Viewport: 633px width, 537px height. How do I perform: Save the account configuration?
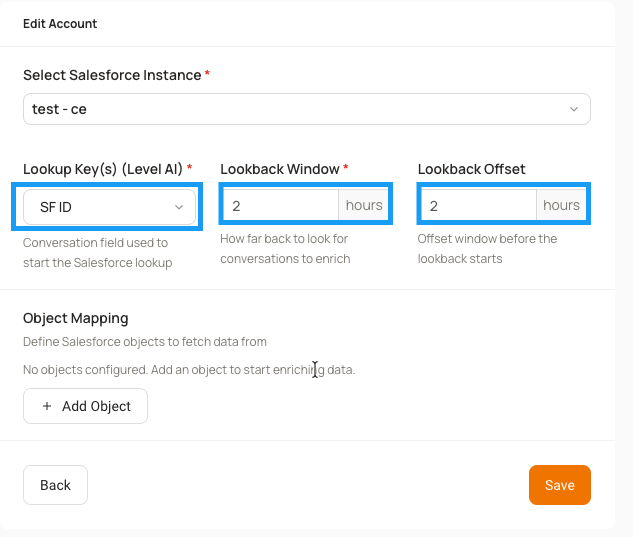pyautogui.click(x=560, y=485)
